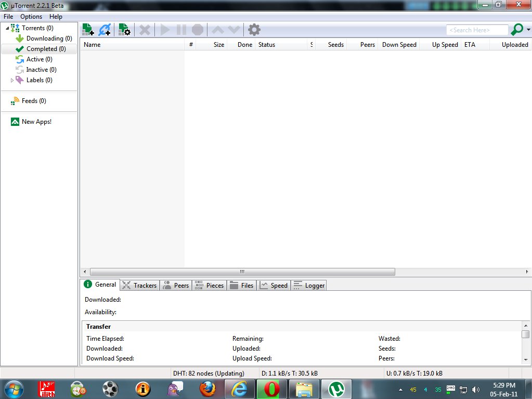The image size is (532, 399).
Task: Click the left arrow of horizontal scrollbar
Action: pyautogui.click(x=85, y=272)
